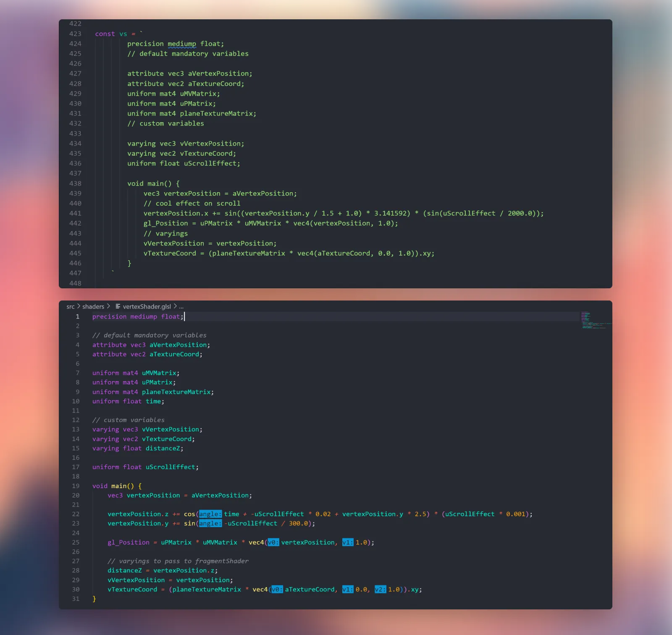This screenshot has height=635, width=672.
Task: Place cursor after 'precision mediump float;' on line 1
Action: coord(184,316)
